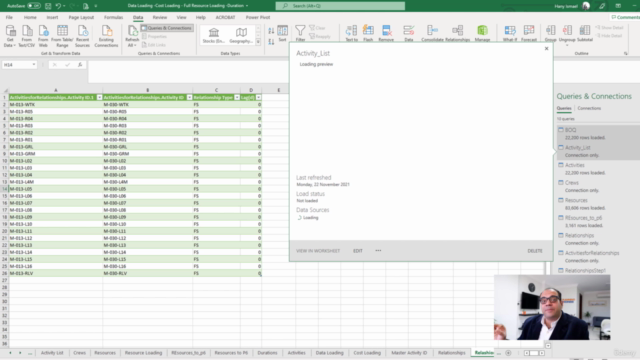Open the Sort dialog icon
The width and height of the screenshot is (640, 360).
tap(282, 33)
